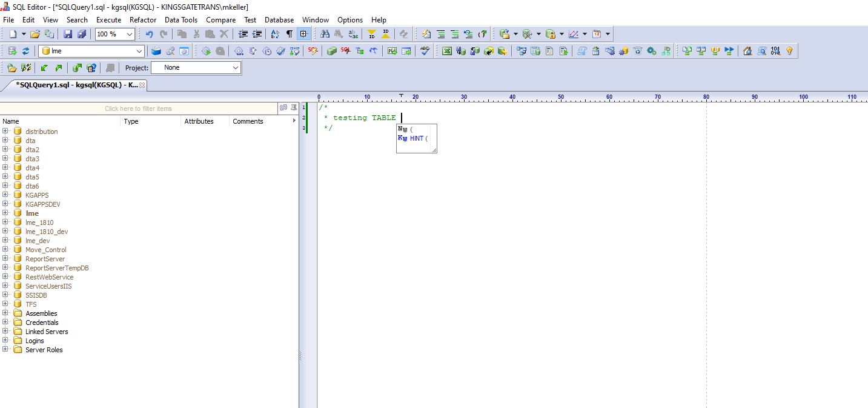Expand the Linked Servers folder
This screenshot has width=868, height=408.
tap(5, 331)
